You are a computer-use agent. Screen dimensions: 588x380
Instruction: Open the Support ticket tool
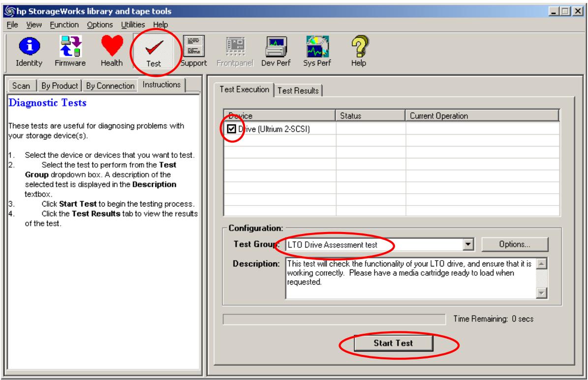[x=193, y=52]
